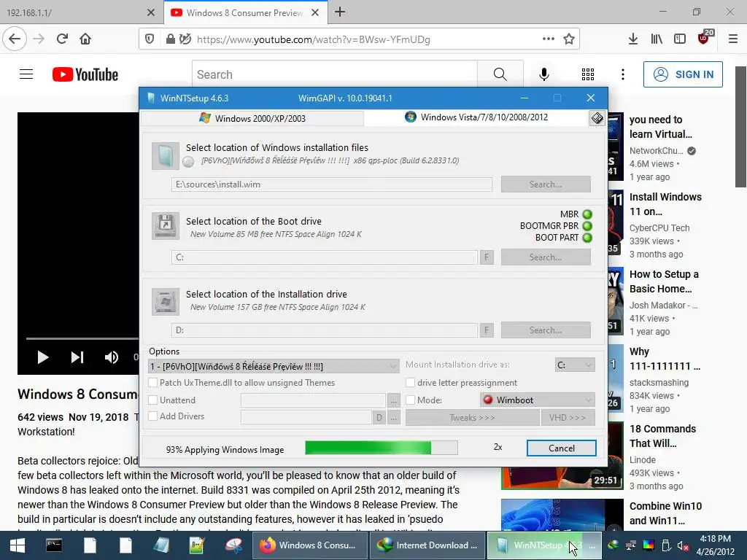
Task: Go back in the browser
Action: pos(15,39)
